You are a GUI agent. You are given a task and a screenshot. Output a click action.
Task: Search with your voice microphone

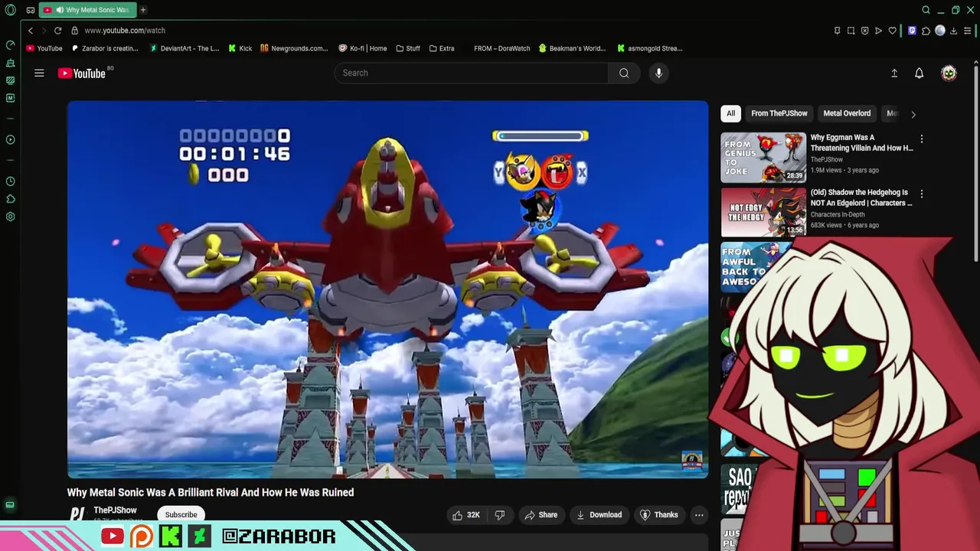pos(658,73)
